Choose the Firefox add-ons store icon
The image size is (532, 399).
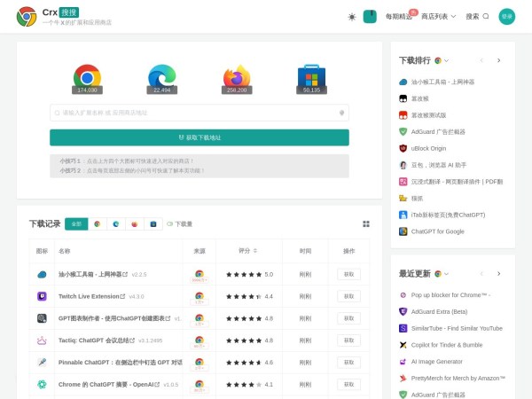click(x=237, y=77)
